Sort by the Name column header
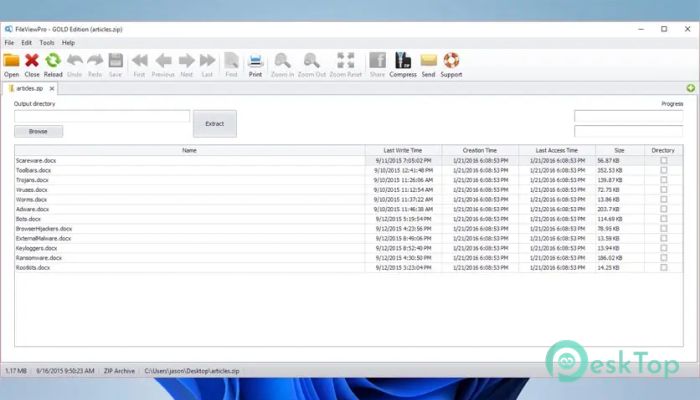Viewport: 700px width, 400px height. [x=189, y=150]
